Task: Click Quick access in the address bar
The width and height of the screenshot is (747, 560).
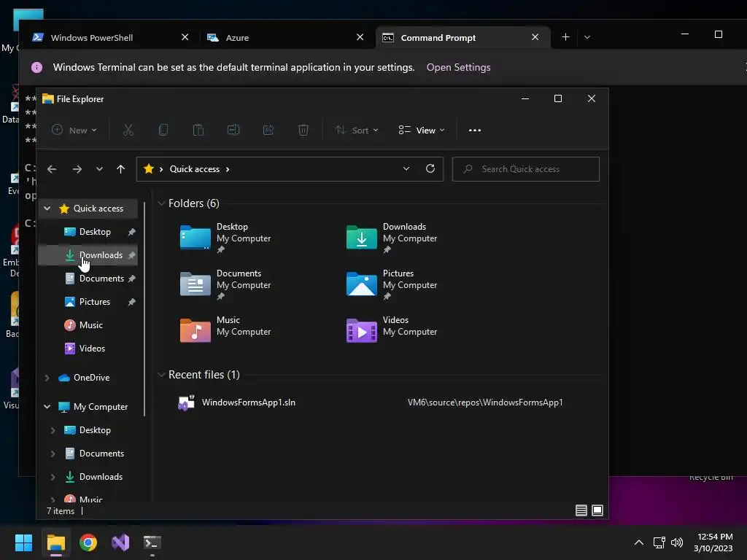Action: [x=194, y=169]
